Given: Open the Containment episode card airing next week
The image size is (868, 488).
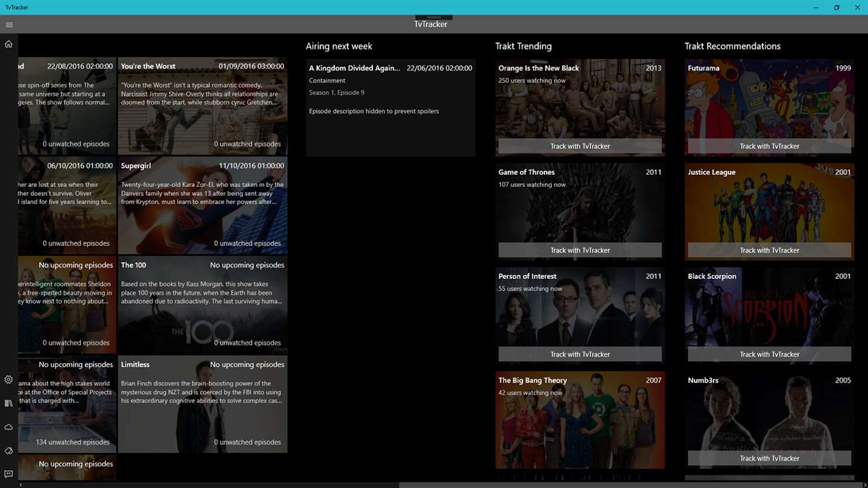Looking at the screenshot, I should coord(391,108).
